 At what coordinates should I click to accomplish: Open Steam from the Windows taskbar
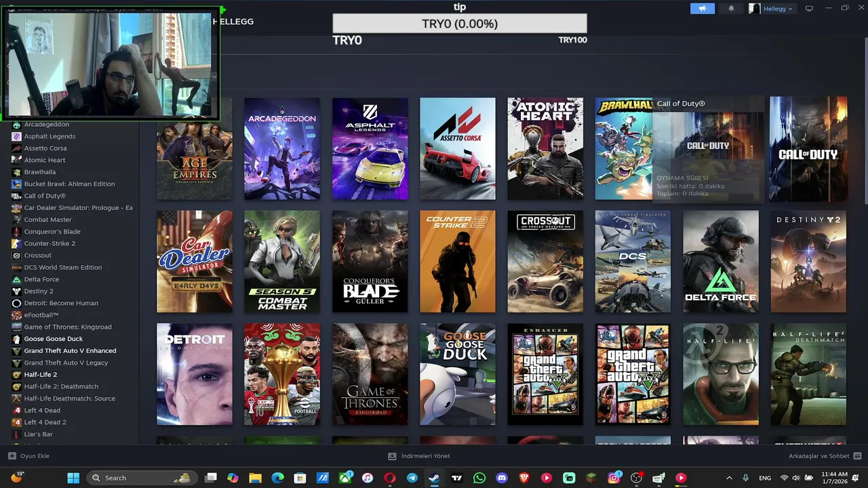pos(434,478)
